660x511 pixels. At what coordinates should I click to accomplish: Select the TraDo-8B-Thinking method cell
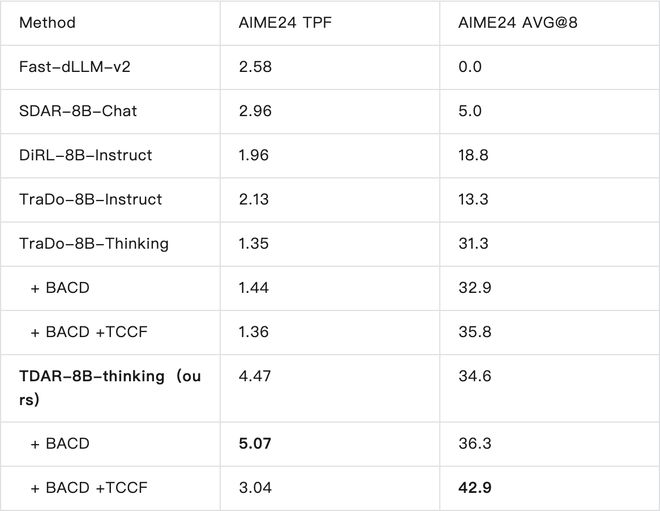click(x=94, y=243)
